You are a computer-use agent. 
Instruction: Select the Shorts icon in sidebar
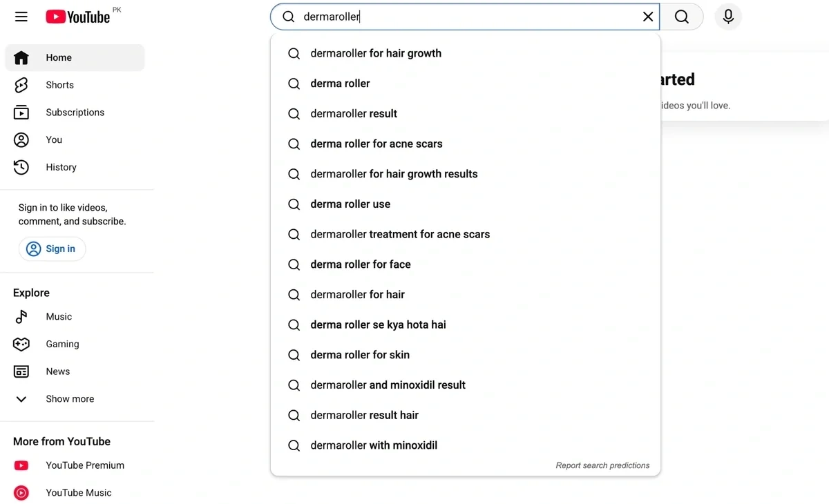21,84
